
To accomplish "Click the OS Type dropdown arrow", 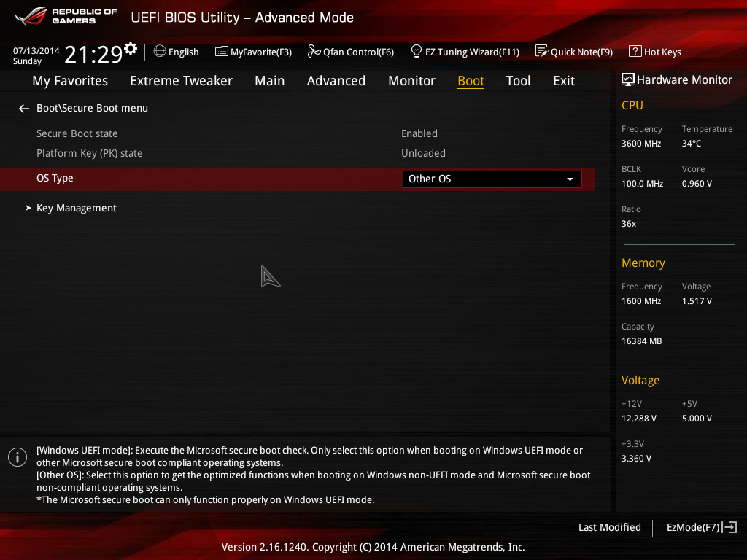I will 570,179.
